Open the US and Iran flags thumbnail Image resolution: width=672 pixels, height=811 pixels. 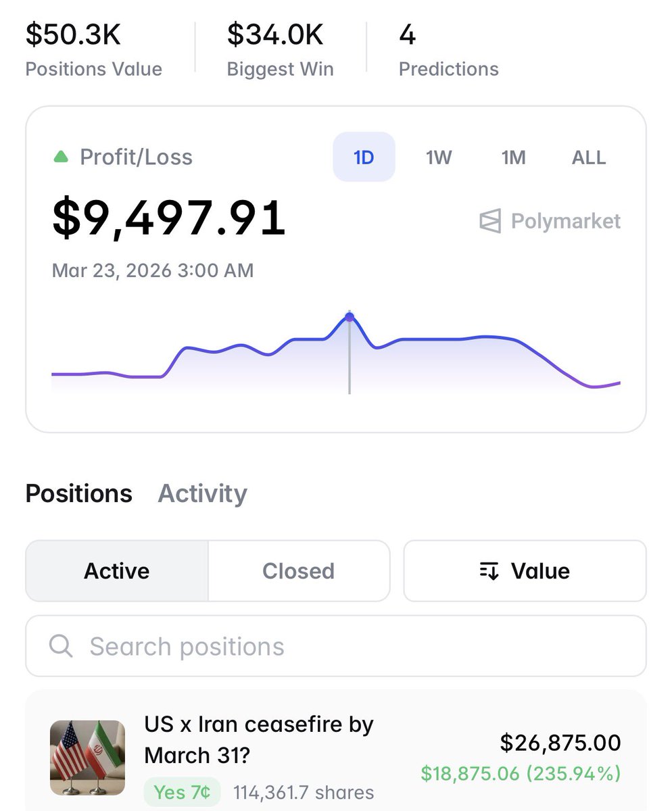click(x=88, y=758)
